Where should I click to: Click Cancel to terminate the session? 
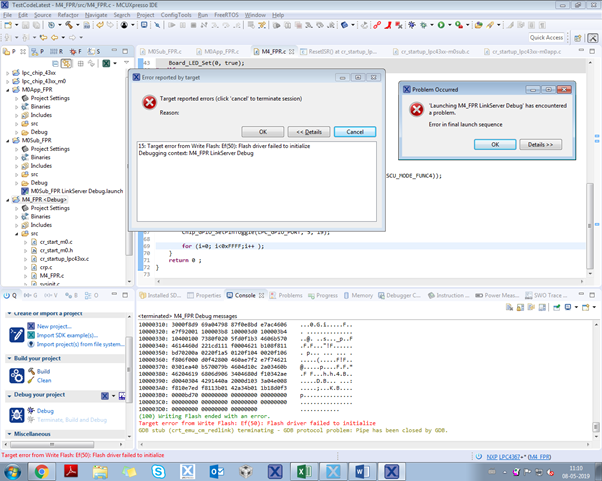coord(355,132)
